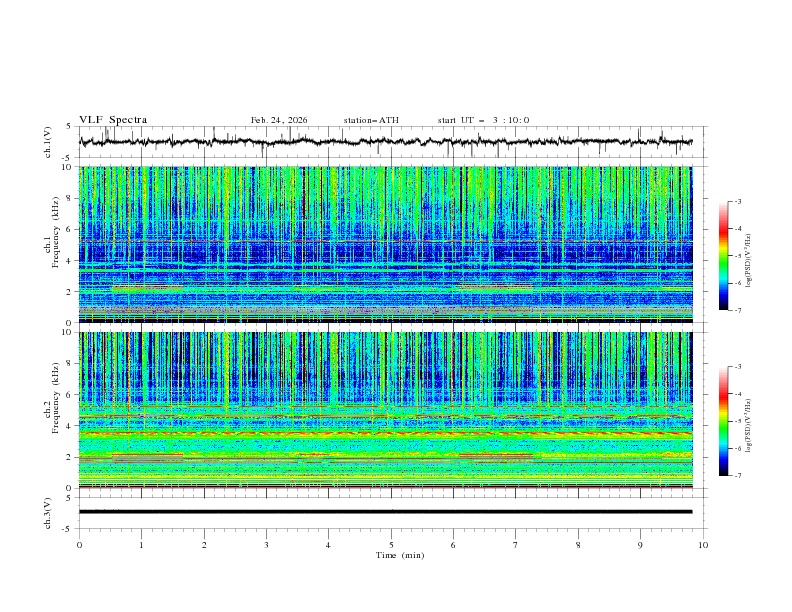792x612 pixels.
Task: Click the 3 minute tick label
Action: (266, 545)
